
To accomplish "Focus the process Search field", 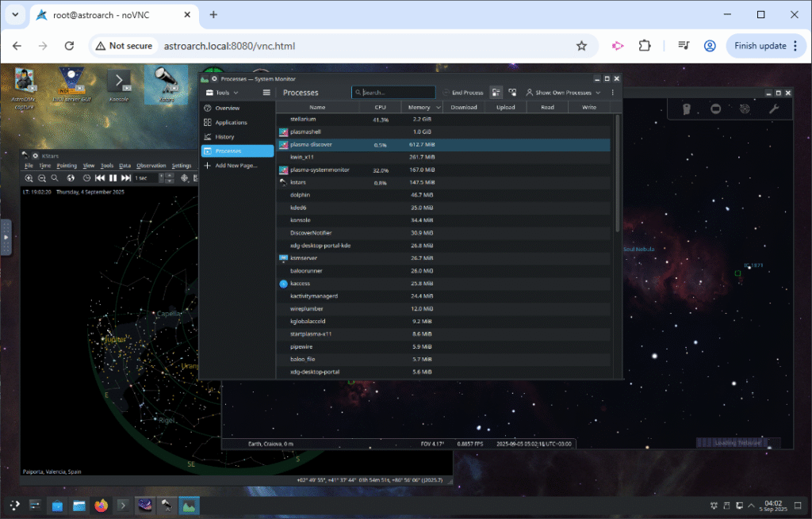I will click(x=393, y=93).
